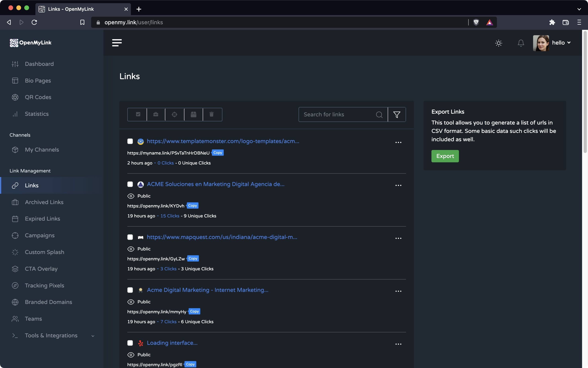Open Campaigns from the sidebar
This screenshot has height=368, width=588.
[x=40, y=235]
